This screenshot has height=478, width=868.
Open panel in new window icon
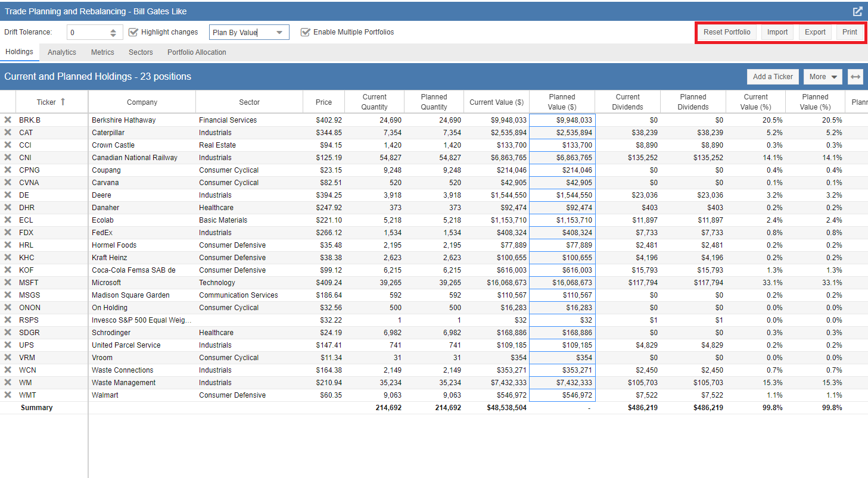(857, 11)
